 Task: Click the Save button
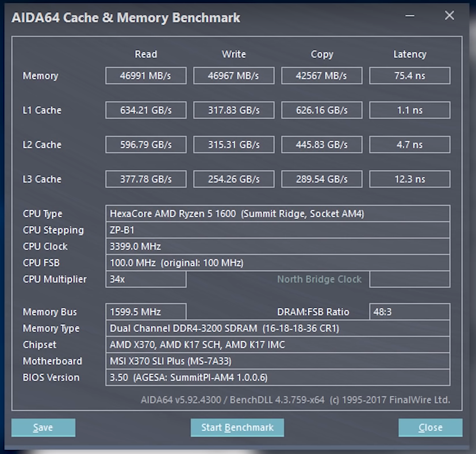pos(43,428)
